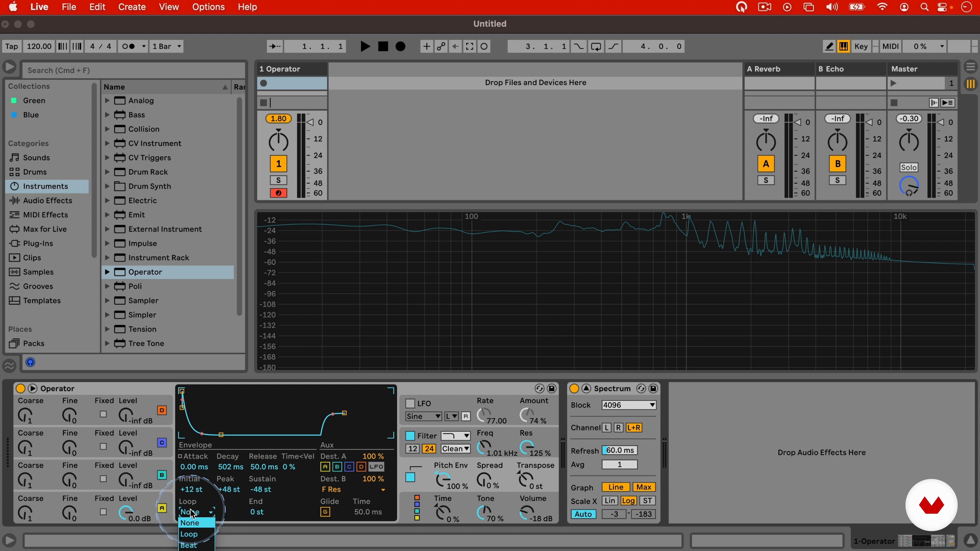Click the master Solo button
The image size is (980, 551).
tap(909, 167)
